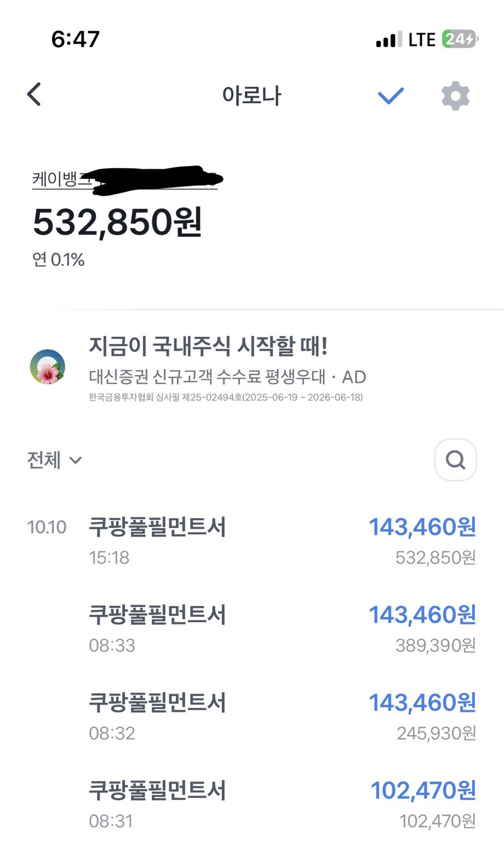
Task: Open the underlined 케이뱅크 account link
Action: click(x=60, y=180)
